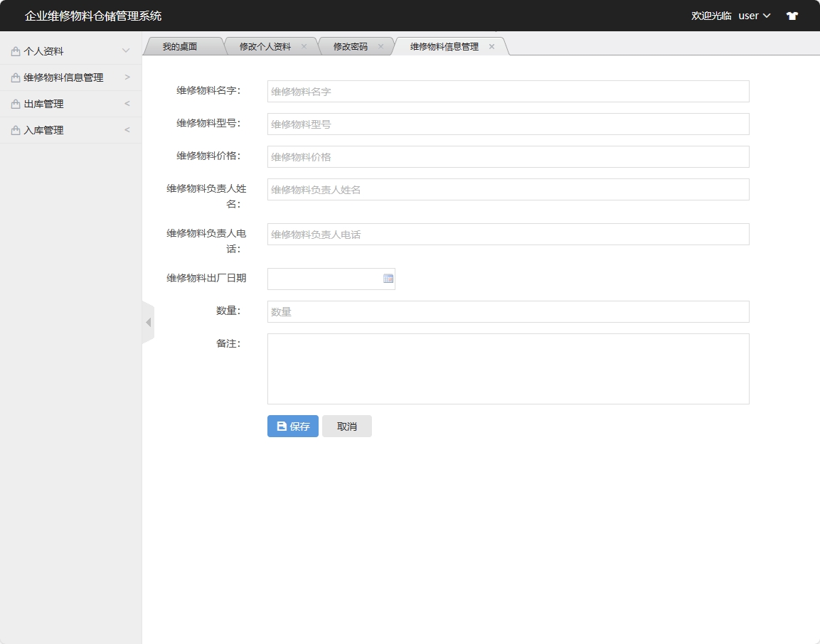
Task: Click inside the 维修物料名字 input field
Action: coord(507,91)
